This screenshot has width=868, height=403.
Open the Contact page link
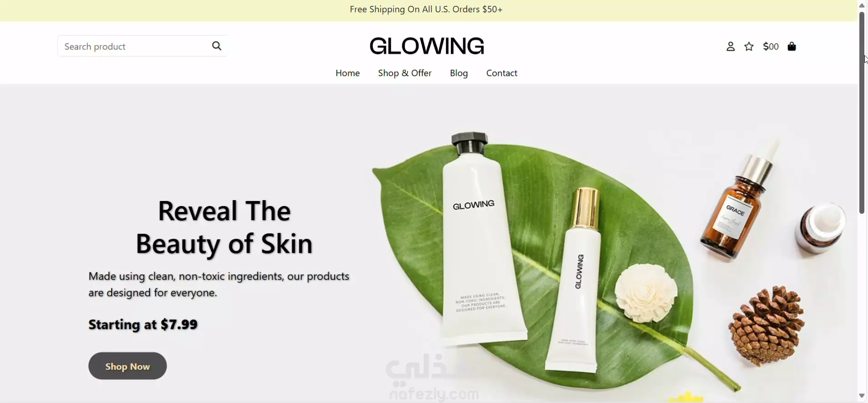[x=502, y=73]
